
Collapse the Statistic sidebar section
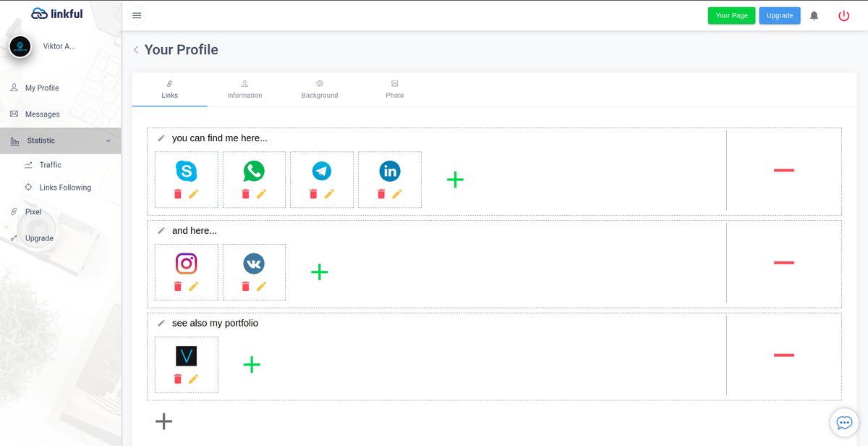[61, 140]
